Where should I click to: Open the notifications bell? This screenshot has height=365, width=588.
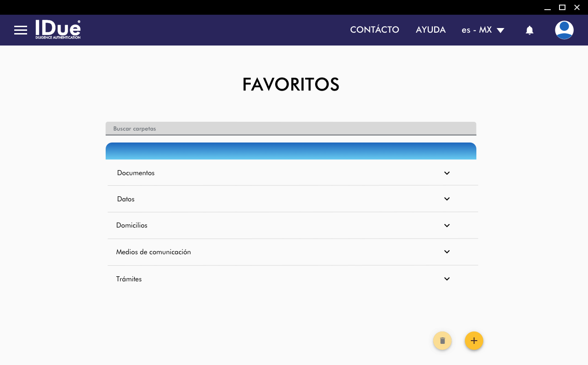(x=529, y=30)
